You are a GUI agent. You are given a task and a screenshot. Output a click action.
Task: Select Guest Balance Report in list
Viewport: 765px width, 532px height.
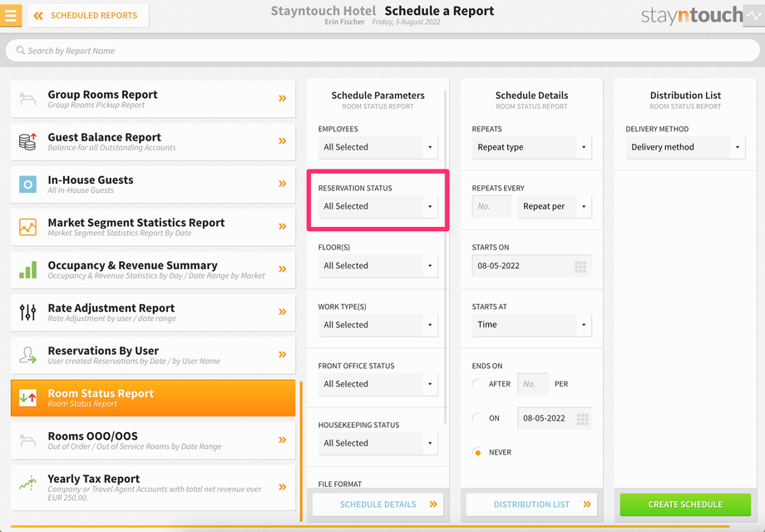[153, 141]
